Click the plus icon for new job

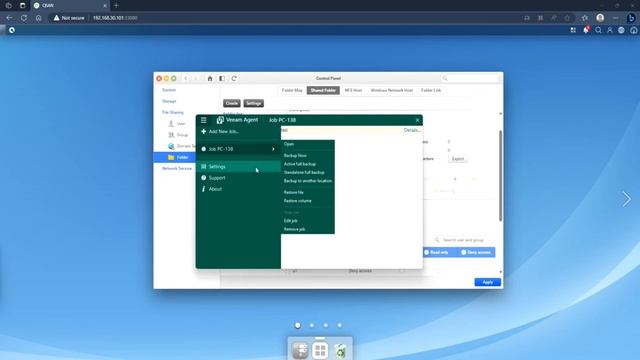click(204, 131)
